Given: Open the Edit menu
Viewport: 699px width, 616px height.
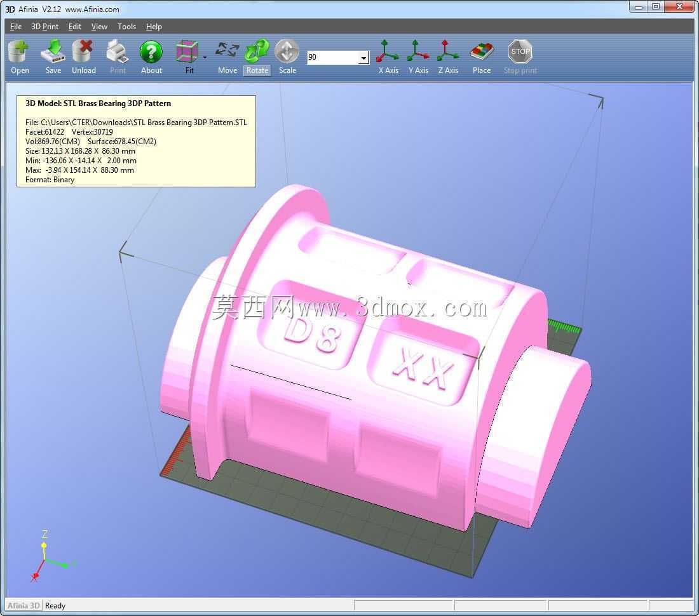Looking at the screenshot, I should click(x=74, y=27).
